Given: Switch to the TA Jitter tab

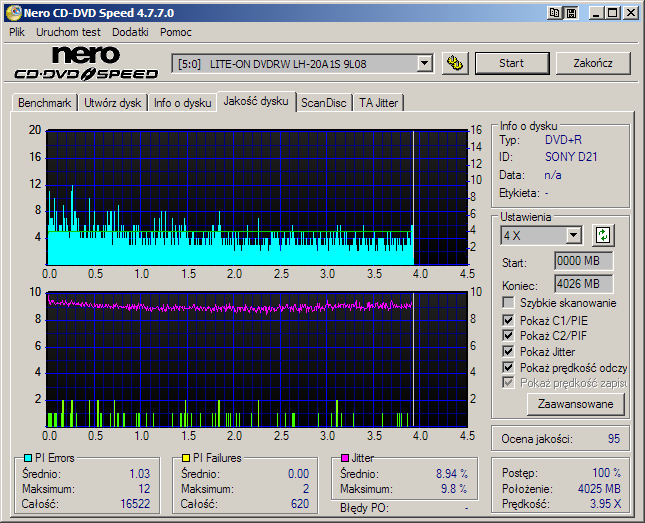Looking at the screenshot, I should click(x=378, y=103).
